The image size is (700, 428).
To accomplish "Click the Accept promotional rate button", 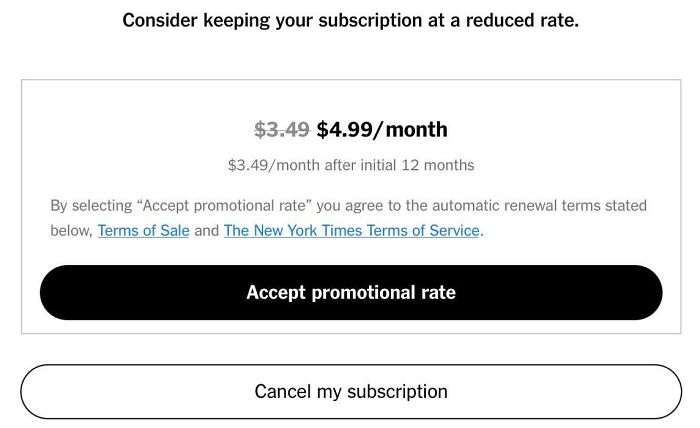I will coord(351,292).
